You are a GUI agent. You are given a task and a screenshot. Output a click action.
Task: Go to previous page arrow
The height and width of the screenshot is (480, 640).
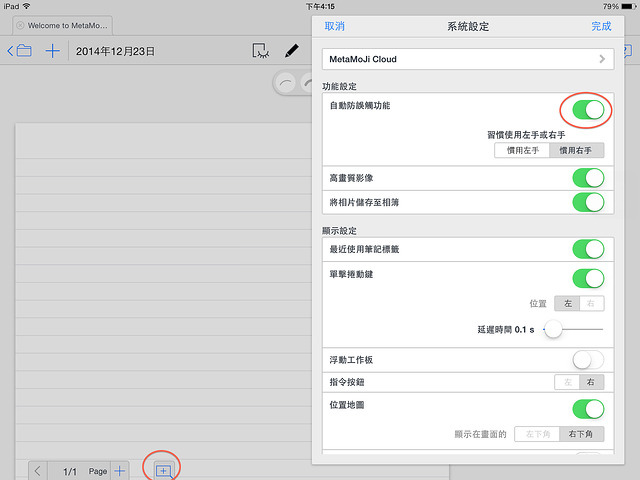click(x=38, y=471)
